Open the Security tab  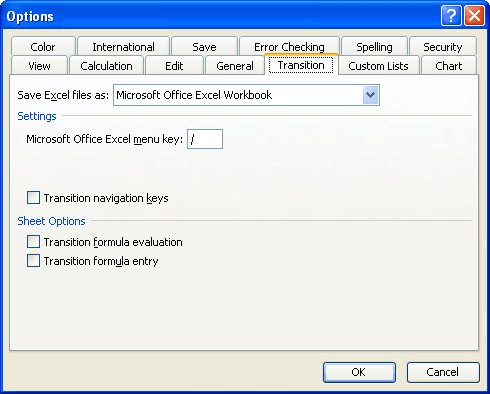[x=443, y=47]
